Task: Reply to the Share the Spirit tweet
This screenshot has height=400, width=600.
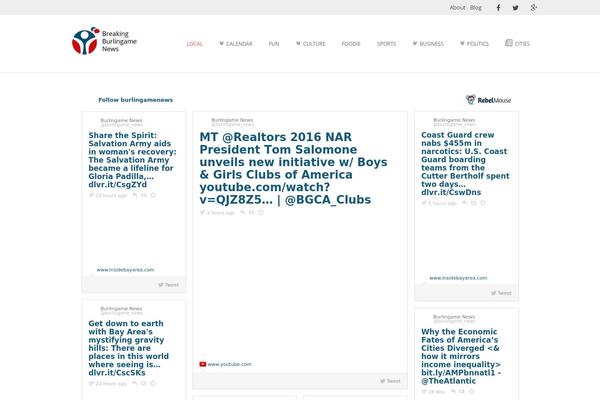Action: (x=135, y=195)
